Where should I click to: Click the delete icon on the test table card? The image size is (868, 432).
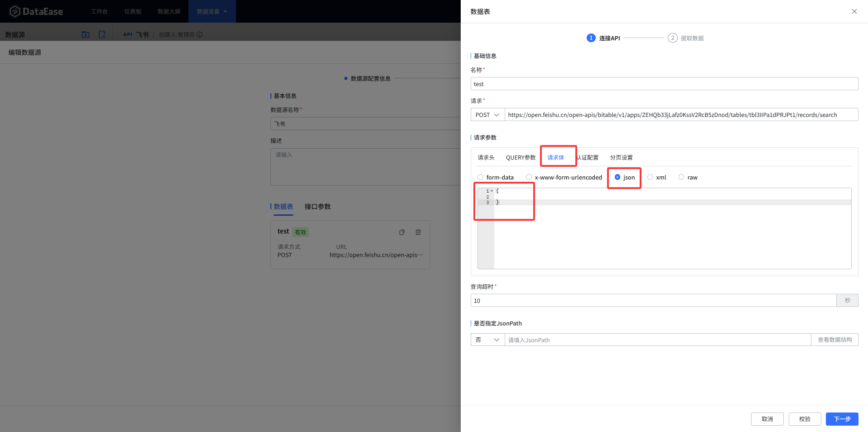point(418,232)
